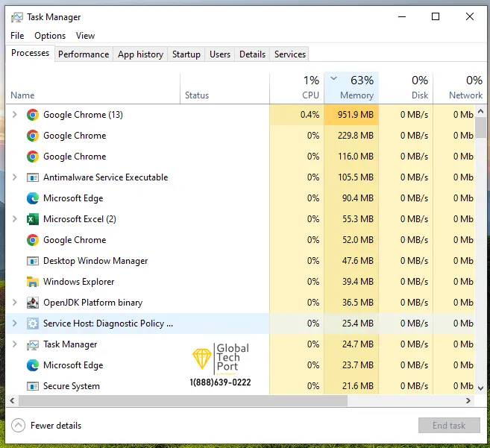The width and height of the screenshot is (490, 448).
Task: Click the Antimalware Service Executable icon
Action: [x=33, y=177]
